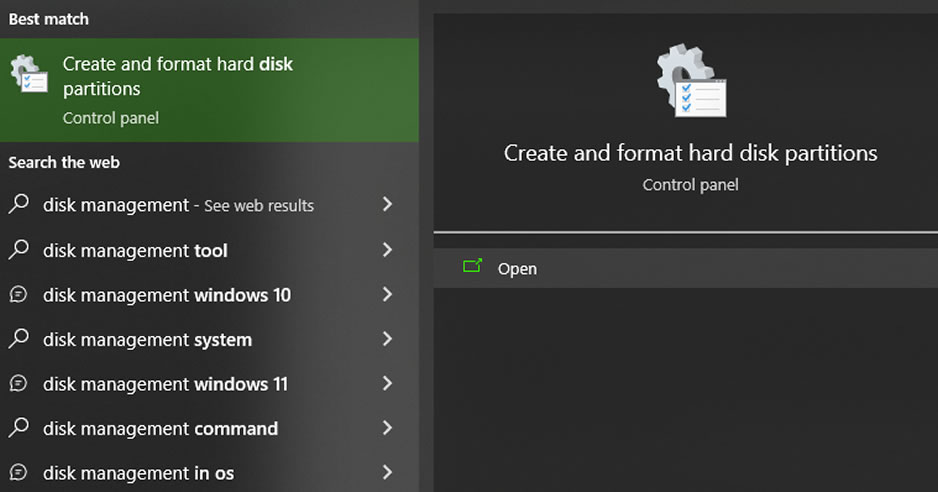938x492 pixels.
Task: Click the large gear checklist icon in the preview pane
Action: click(x=691, y=80)
